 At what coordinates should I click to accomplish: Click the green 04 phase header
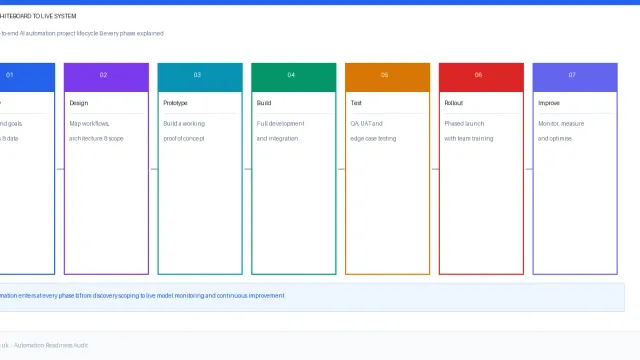294,77
